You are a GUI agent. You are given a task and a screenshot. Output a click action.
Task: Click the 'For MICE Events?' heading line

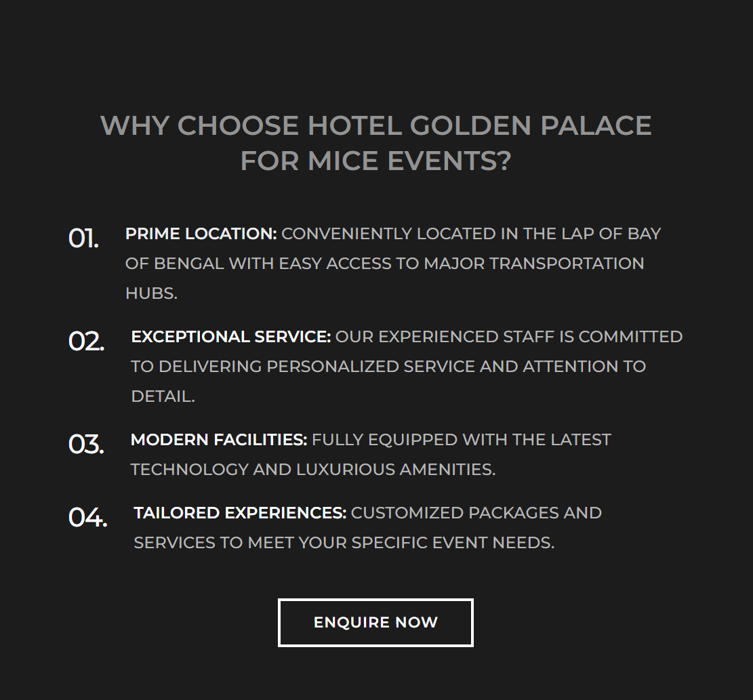pos(375,161)
